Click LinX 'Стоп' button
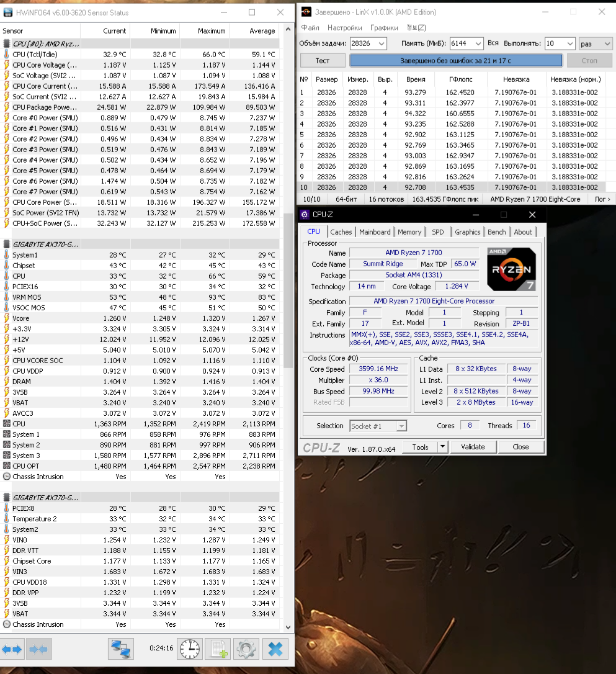Screen dimensions: 616x674 pyautogui.click(x=589, y=61)
